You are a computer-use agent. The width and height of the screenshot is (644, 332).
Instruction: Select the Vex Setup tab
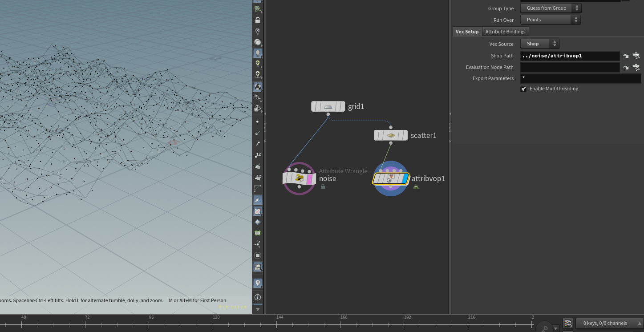click(x=467, y=32)
